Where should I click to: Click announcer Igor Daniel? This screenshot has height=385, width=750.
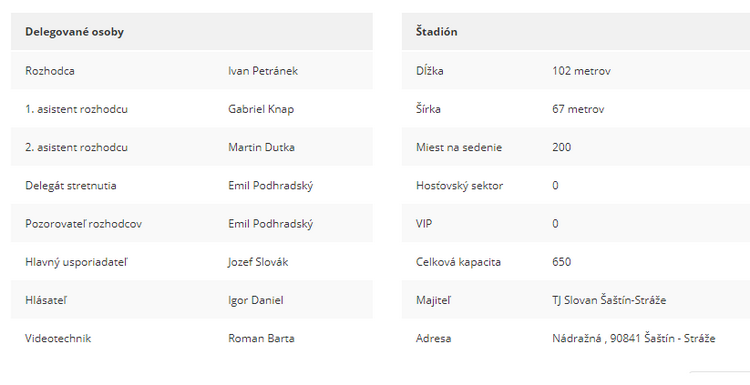[255, 300]
